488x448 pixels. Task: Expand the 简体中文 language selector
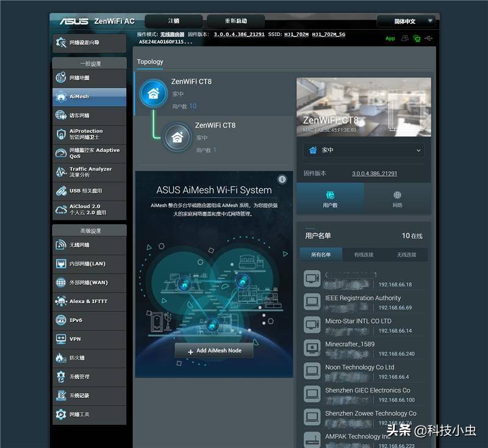407,21
